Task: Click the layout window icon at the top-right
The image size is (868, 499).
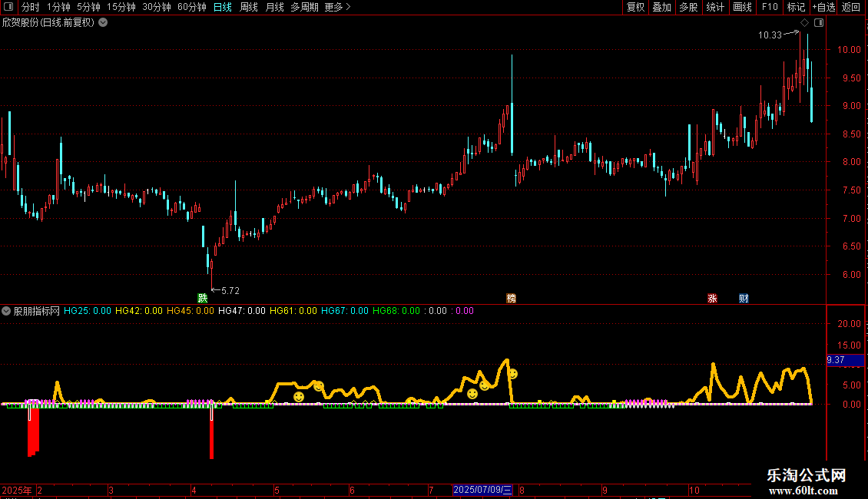Action: coord(819,23)
